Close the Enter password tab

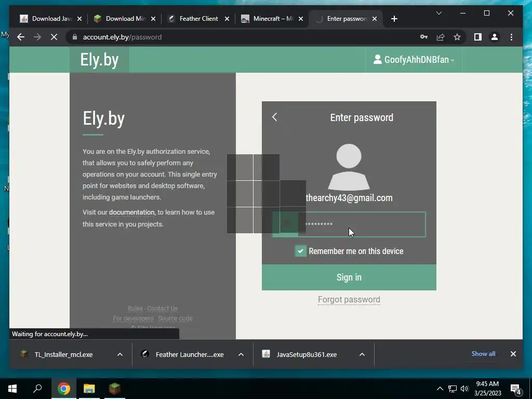[x=374, y=19]
